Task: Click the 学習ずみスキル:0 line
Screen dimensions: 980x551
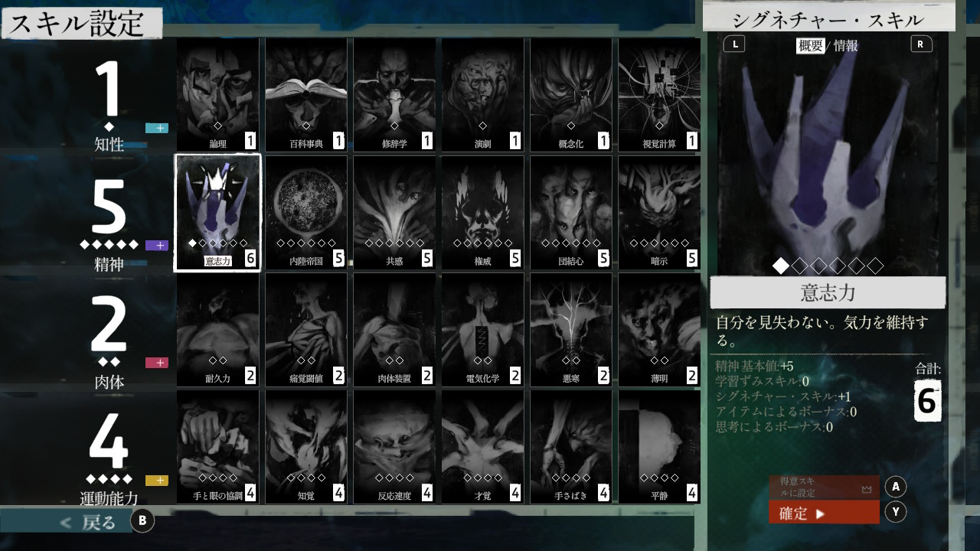Action: coord(762,380)
